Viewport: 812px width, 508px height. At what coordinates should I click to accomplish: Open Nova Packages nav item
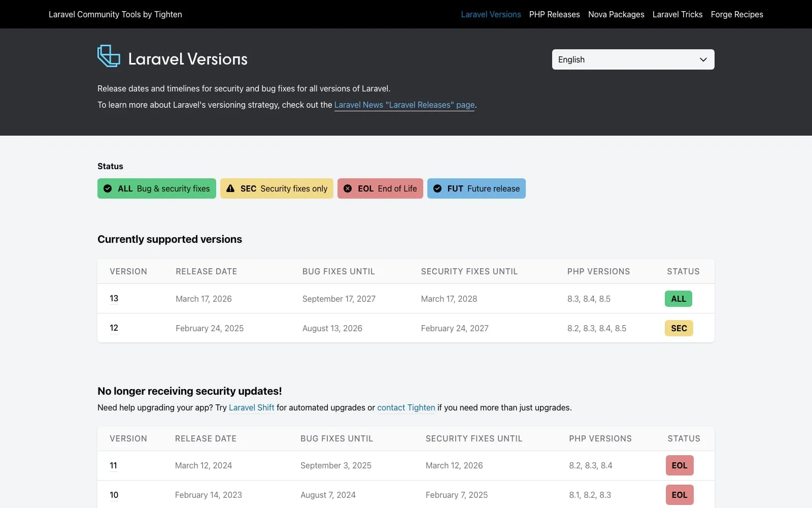[616, 14]
